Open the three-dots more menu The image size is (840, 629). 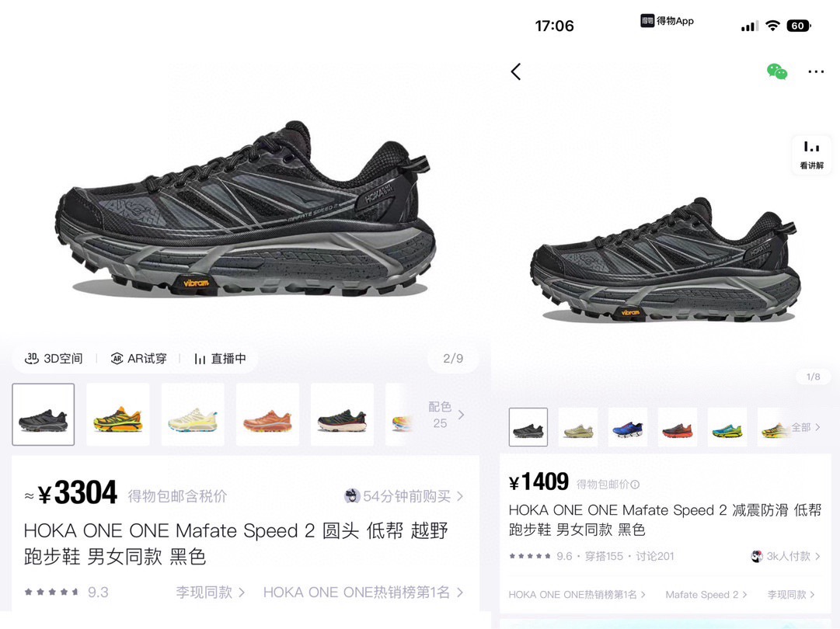coord(815,71)
